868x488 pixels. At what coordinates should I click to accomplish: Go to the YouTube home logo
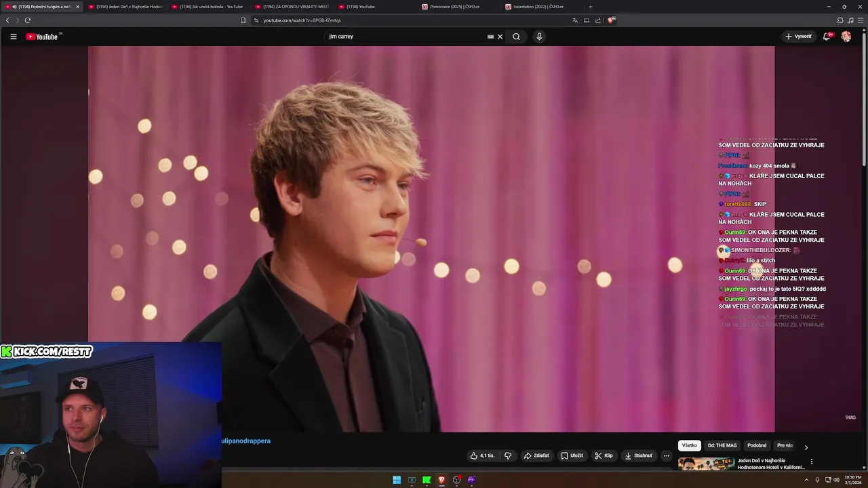(x=42, y=37)
